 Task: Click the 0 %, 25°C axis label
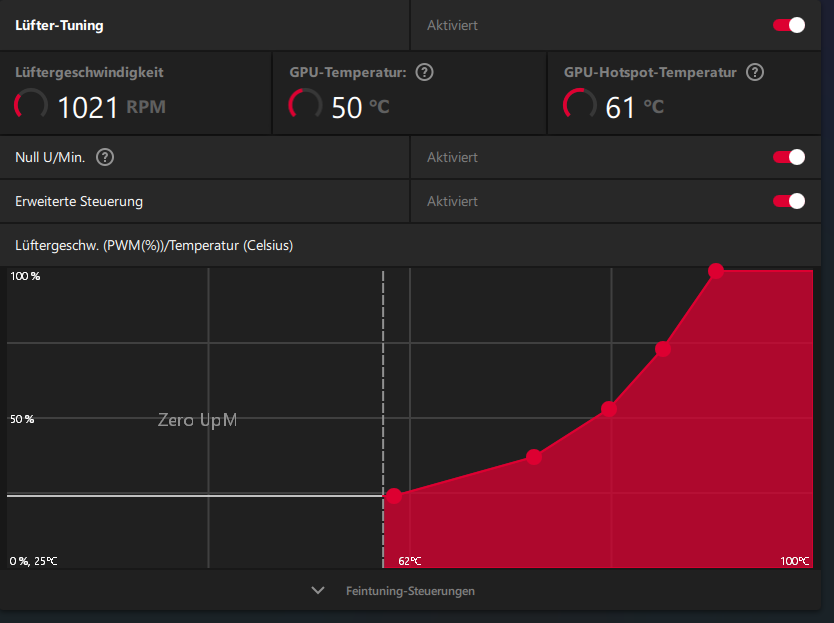point(33,561)
